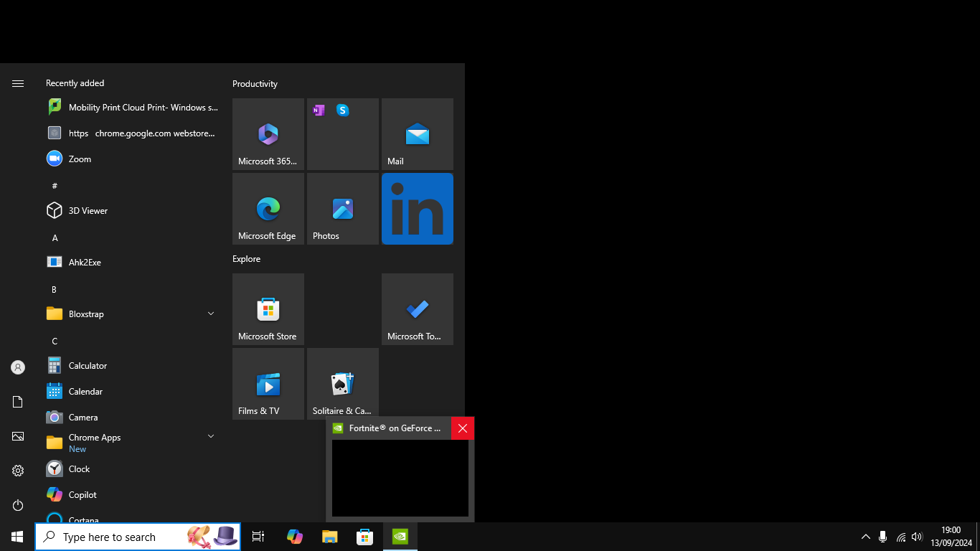
Task: Open the Photos tile
Action: click(x=343, y=209)
